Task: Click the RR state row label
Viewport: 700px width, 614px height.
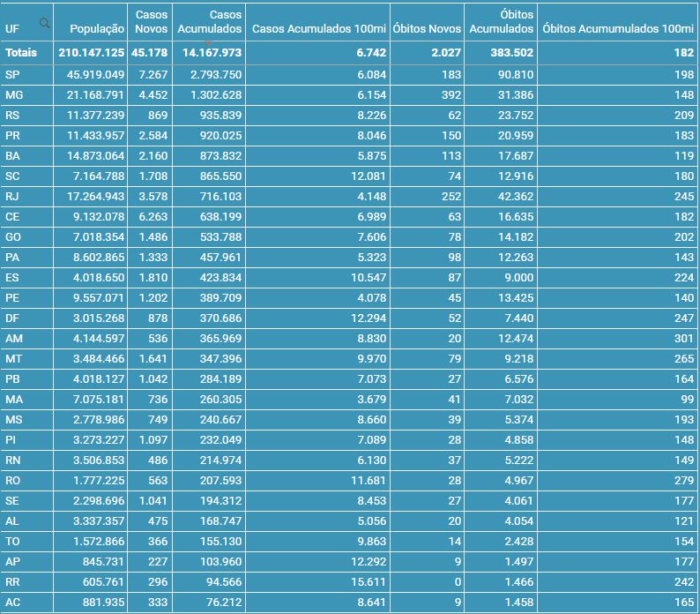Action: point(13,581)
